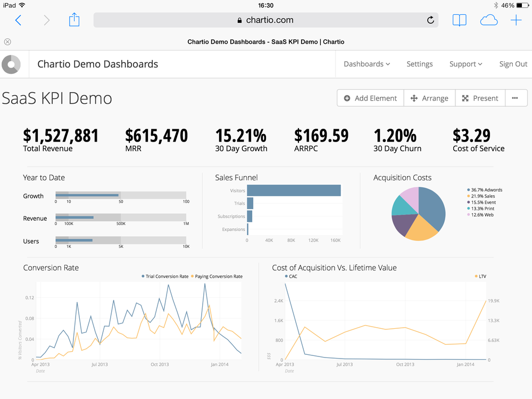Toggle the 13.3% Print legend entry
Viewport: 532px width, 399px height.
[480, 209]
